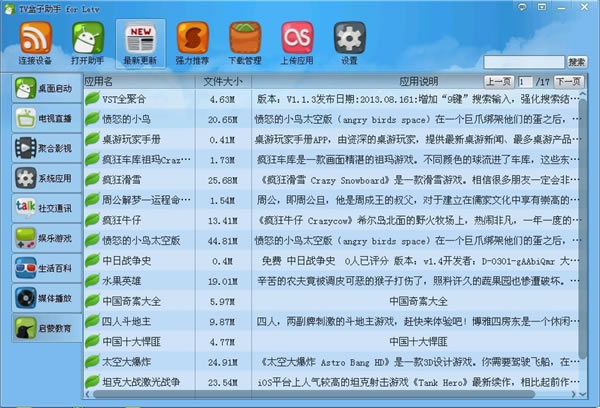Select 疯狂滑雪 app row
Viewport: 600px width, 408px height.
coord(331,180)
